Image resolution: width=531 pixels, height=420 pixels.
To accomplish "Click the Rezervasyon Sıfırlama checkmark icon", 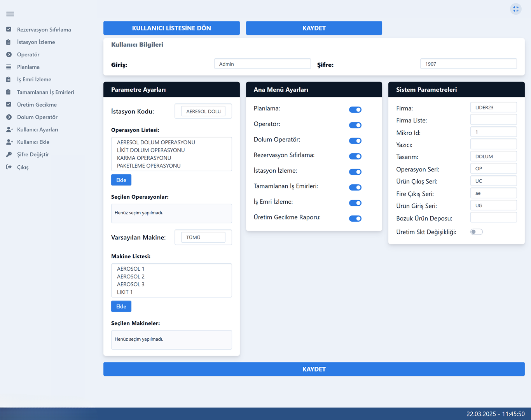I will [x=9, y=30].
